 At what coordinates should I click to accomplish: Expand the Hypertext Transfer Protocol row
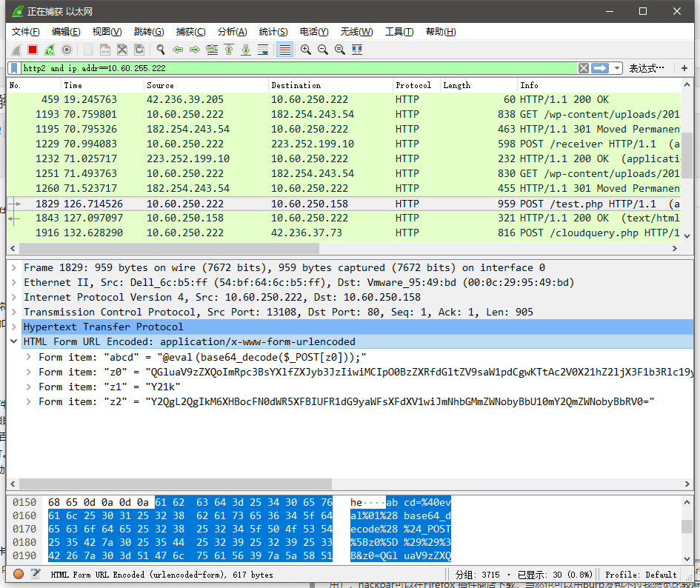tap(14, 327)
